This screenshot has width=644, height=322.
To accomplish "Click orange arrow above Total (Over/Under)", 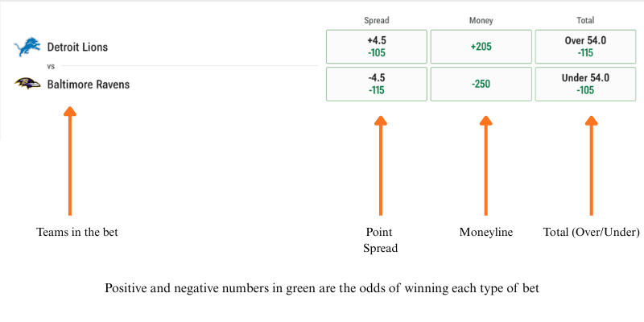I will (x=591, y=165).
